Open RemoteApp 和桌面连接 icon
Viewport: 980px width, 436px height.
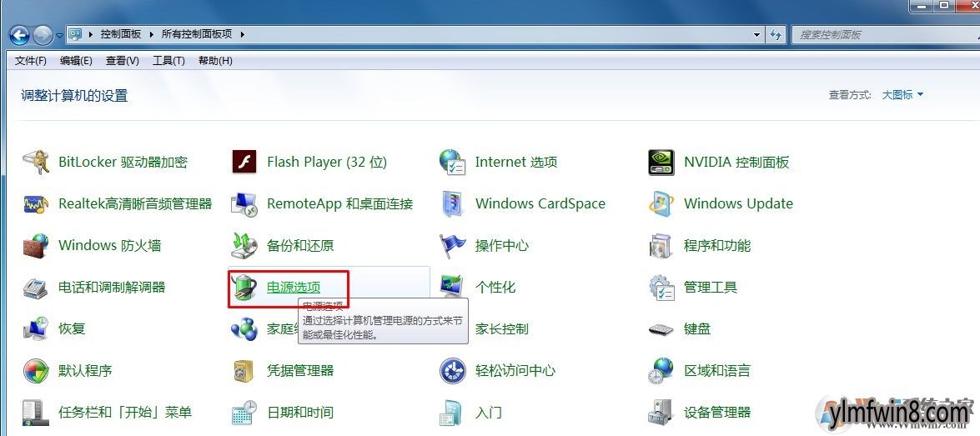tap(244, 204)
